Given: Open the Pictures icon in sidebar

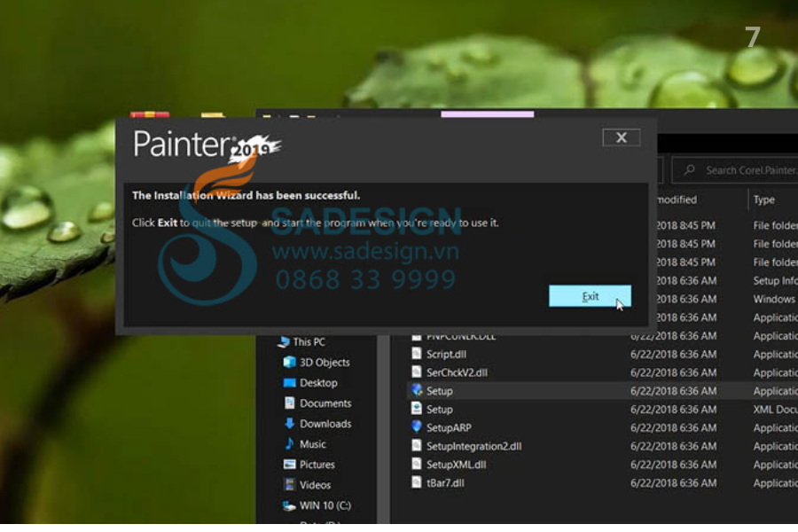Looking at the screenshot, I should (x=289, y=465).
